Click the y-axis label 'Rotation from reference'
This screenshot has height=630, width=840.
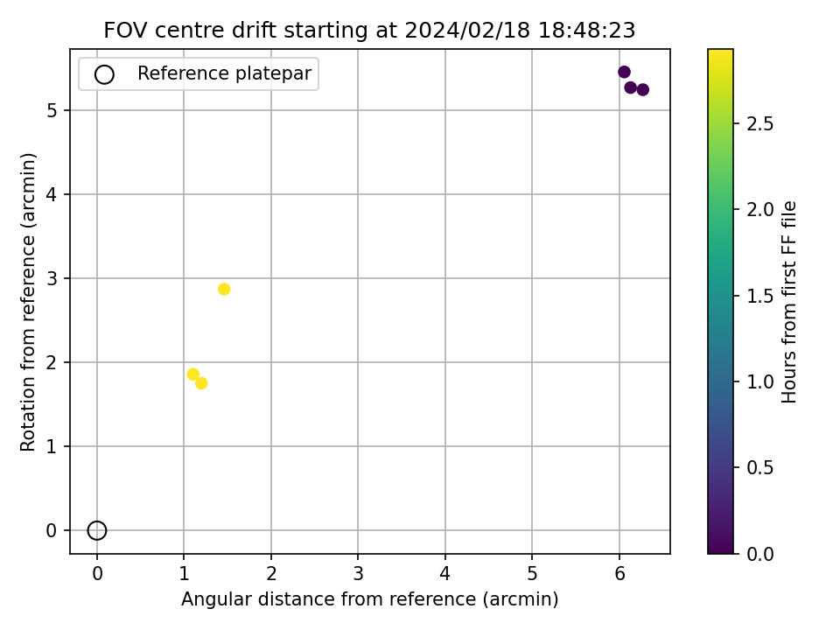[28, 302]
